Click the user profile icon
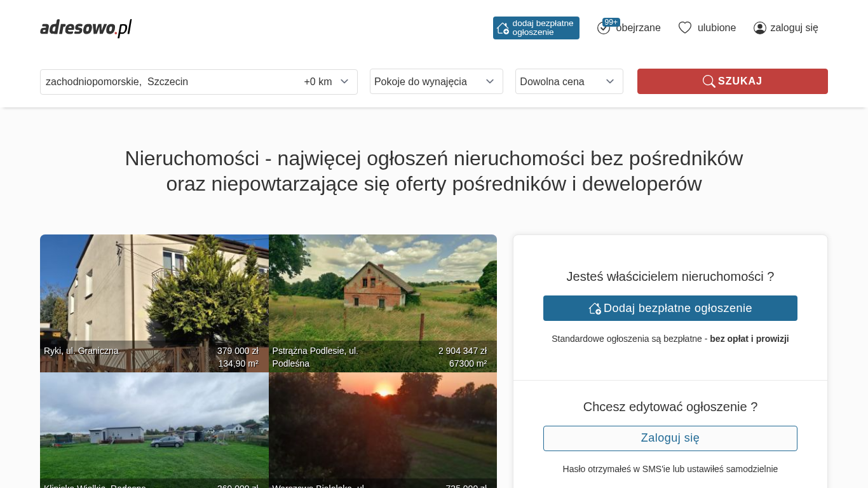 tap(759, 28)
